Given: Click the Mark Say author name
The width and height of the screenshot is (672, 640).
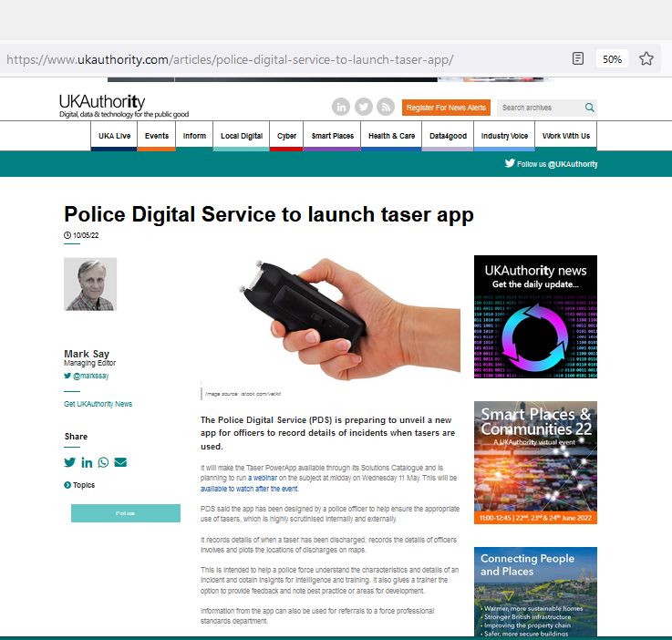Looking at the screenshot, I should click(x=87, y=354).
